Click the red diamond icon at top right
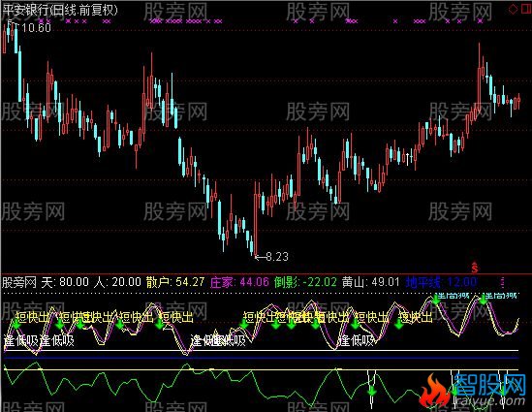This screenshot has height=412, width=532. 513,9
